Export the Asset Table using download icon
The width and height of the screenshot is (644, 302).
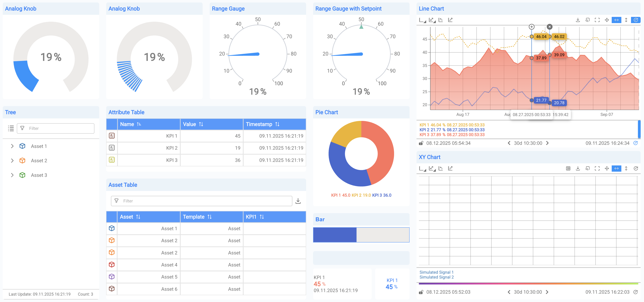pyautogui.click(x=298, y=201)
